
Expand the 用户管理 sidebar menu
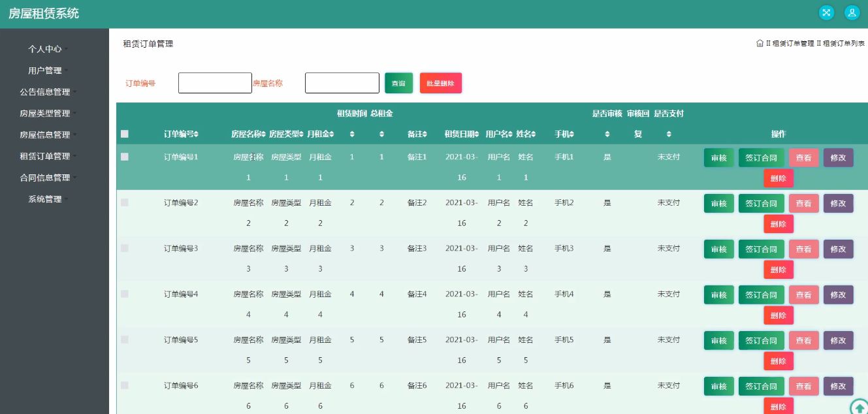pos(48,71)
